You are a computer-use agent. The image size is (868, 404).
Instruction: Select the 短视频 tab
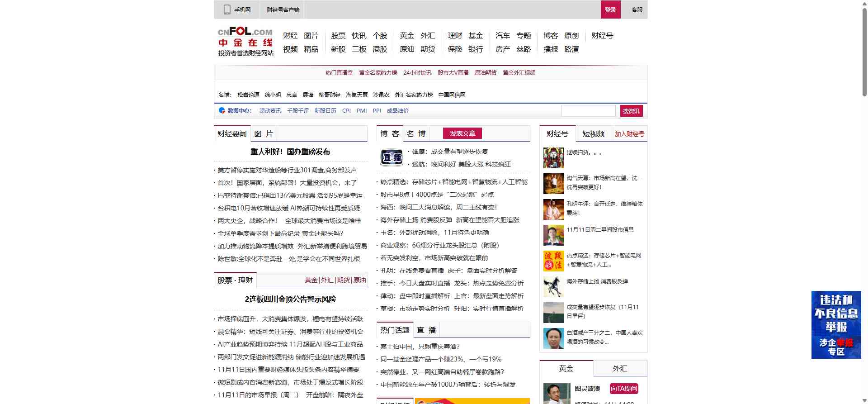point(593,134)
